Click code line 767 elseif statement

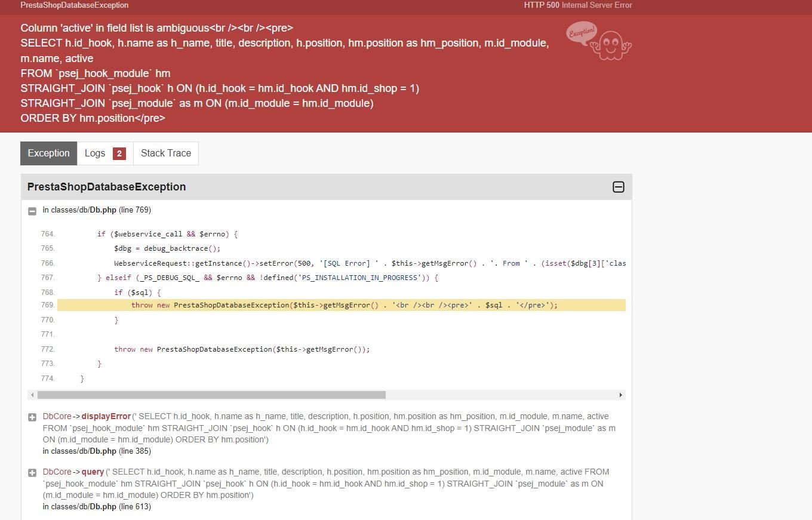(267, 278)
